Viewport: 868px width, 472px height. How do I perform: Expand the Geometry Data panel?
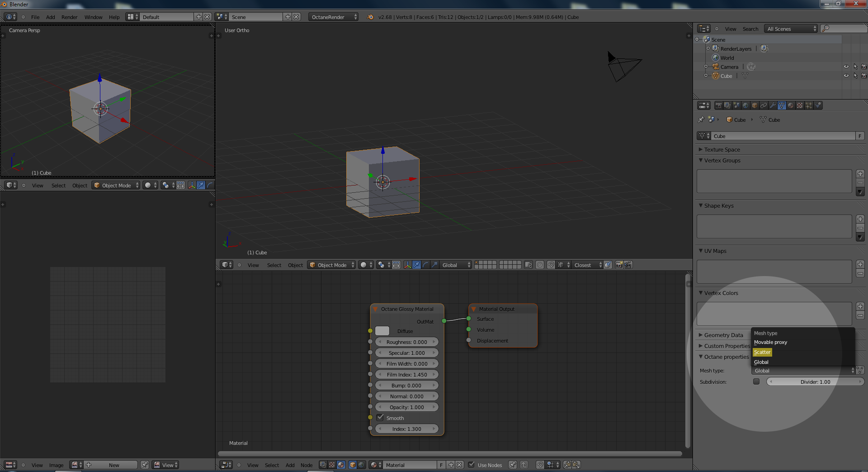tap(723, 335)
